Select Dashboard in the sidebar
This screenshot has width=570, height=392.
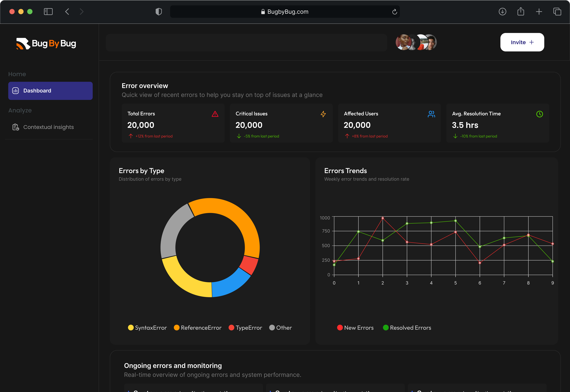(x=50, y=91)
